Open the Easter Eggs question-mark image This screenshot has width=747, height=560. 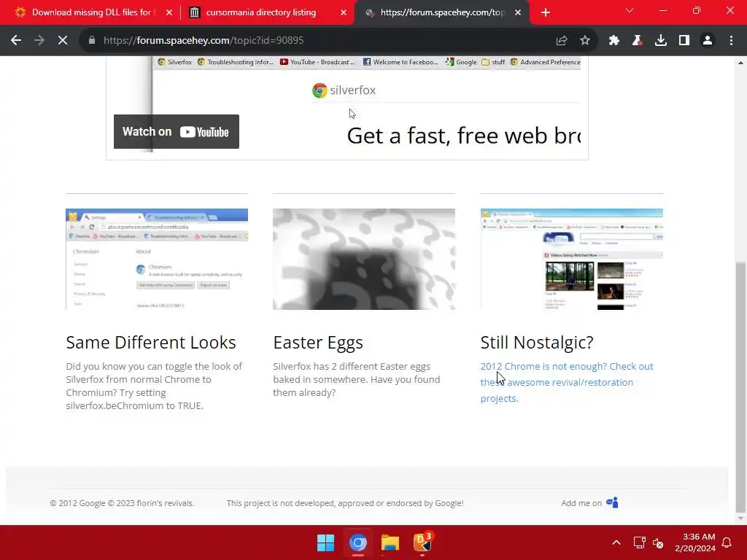pos(364,259)
